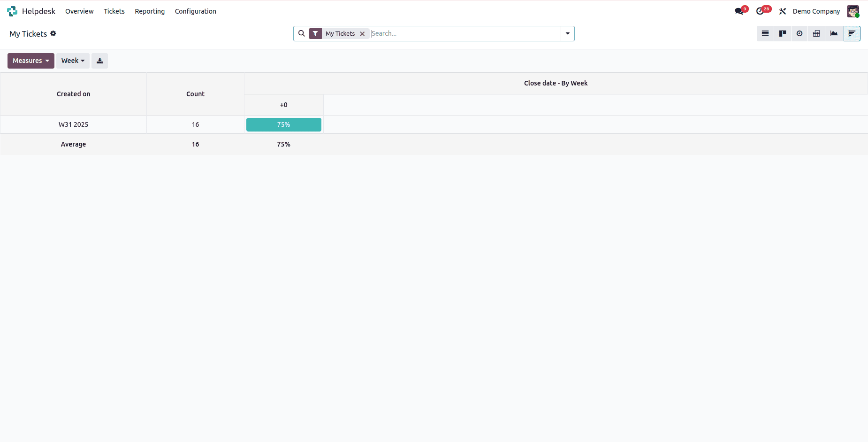Click count 16 in W31 2025 row
Screen dimensions: 868x442
[x=195, y=124]
